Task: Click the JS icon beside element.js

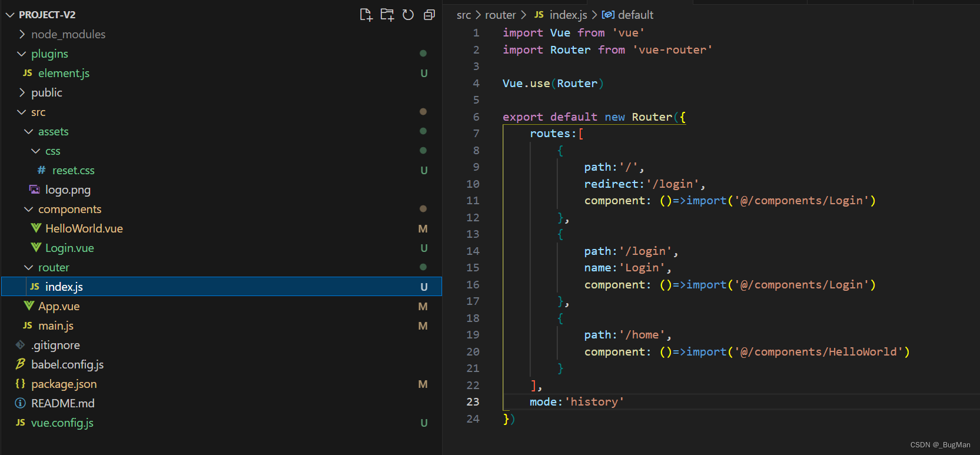Action: pos(28,73)
